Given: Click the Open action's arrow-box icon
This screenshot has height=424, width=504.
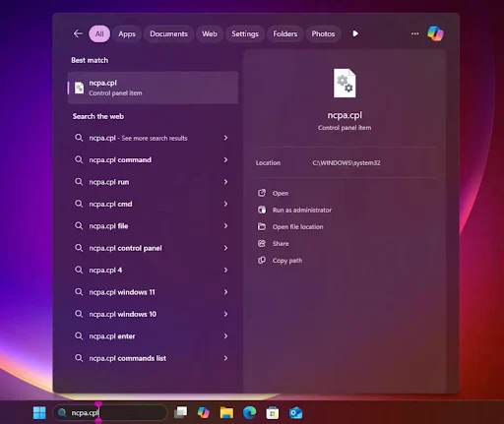Looking at the screenshot, I should tap(262, 193).
